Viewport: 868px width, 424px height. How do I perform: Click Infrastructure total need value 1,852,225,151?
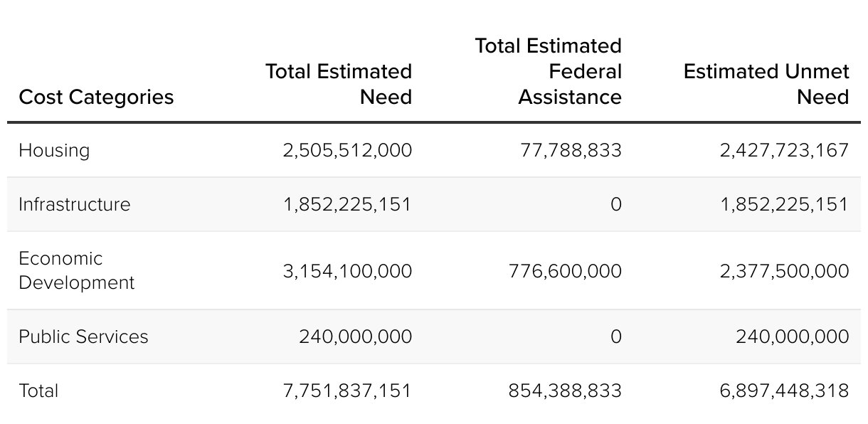point(347,204)
